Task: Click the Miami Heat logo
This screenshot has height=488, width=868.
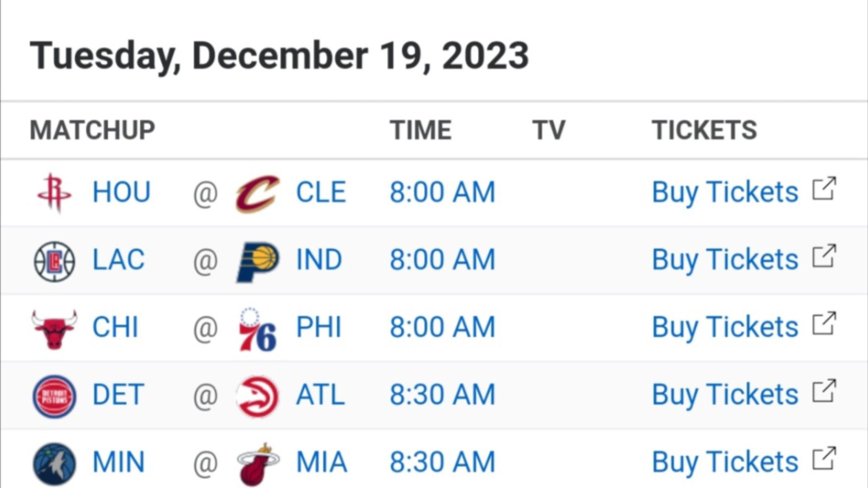Action: click(258, 464)
